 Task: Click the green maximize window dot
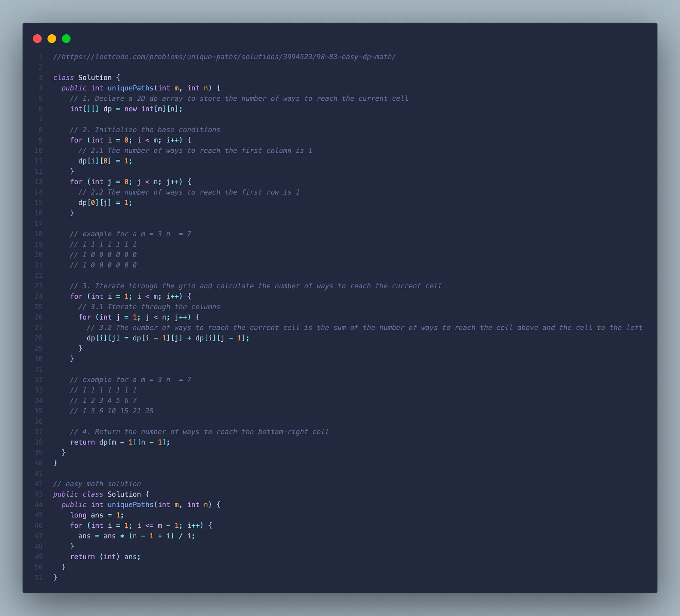click(66, 39)
